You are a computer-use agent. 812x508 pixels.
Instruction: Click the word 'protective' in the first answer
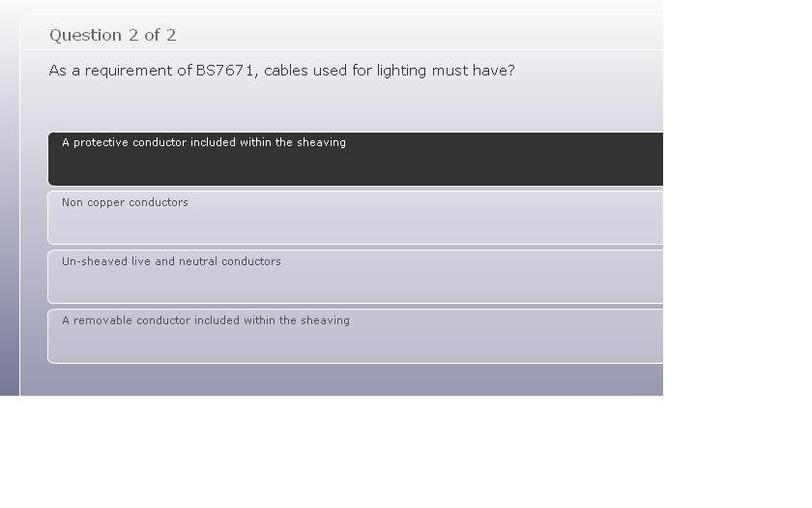pyautogui.click(x=101, y=142)
